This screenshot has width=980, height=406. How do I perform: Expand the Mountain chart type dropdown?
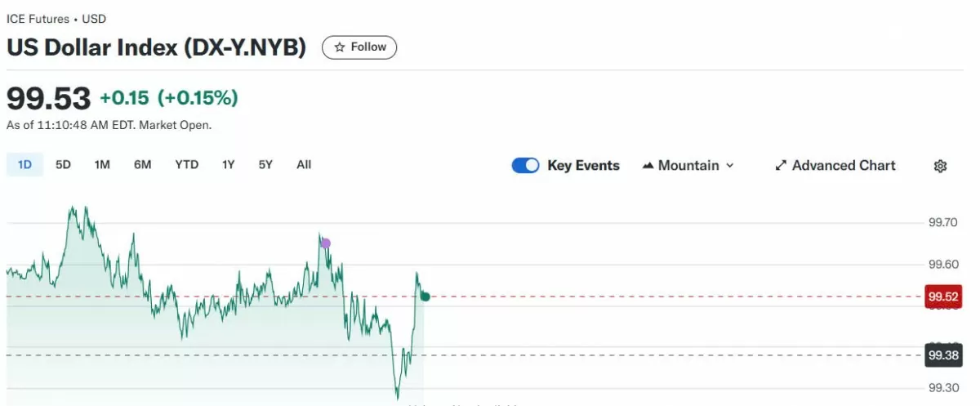[688, 166]
